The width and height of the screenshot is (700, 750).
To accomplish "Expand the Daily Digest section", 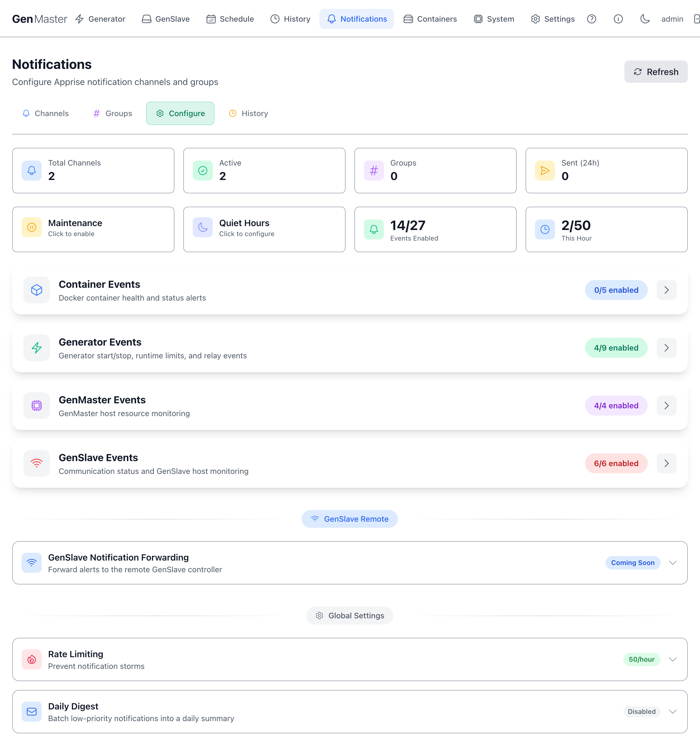I will pos(672,711).
